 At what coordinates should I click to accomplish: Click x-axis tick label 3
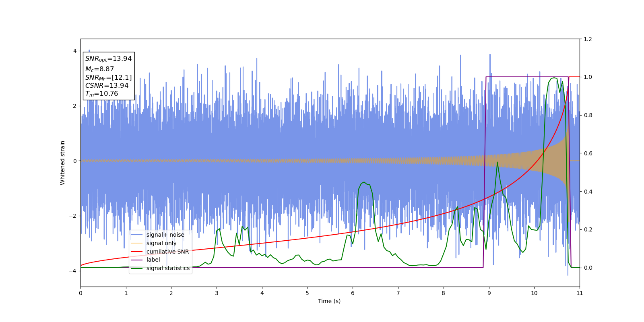coord(217,293)
